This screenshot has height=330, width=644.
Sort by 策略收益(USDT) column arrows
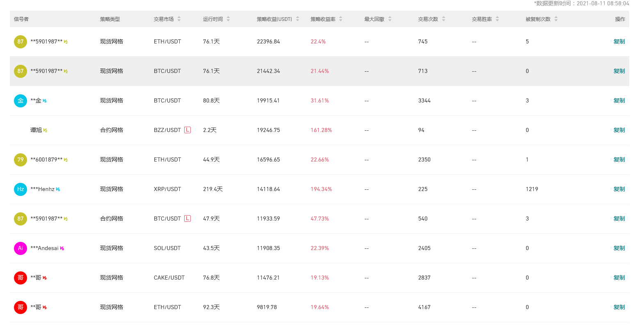click(x=298, y=19)
